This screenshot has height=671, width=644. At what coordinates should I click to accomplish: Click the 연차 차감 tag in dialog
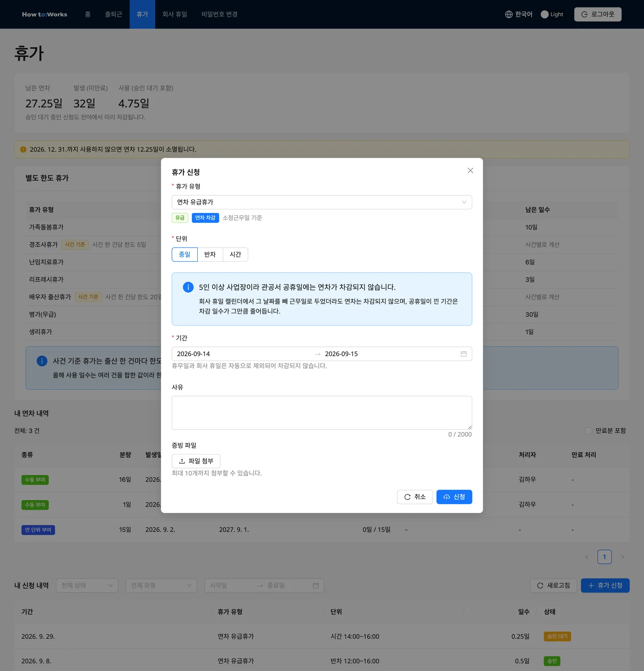[205, 218]
